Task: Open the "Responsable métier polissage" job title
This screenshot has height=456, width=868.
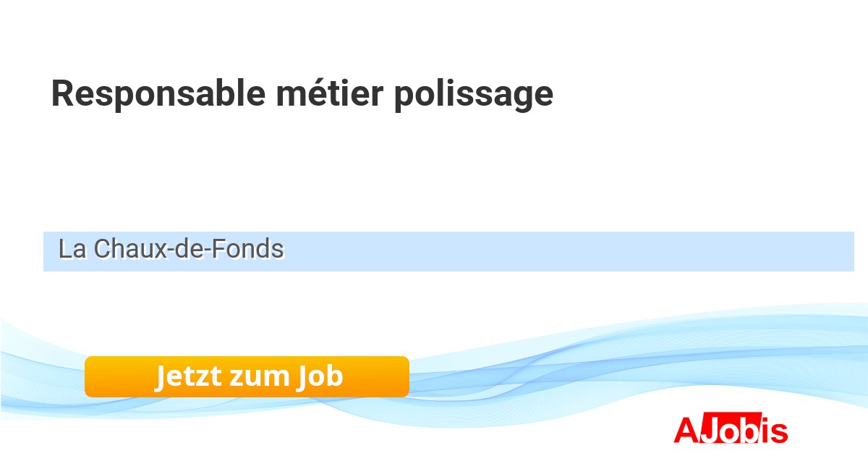Action: tap(302, 93)
